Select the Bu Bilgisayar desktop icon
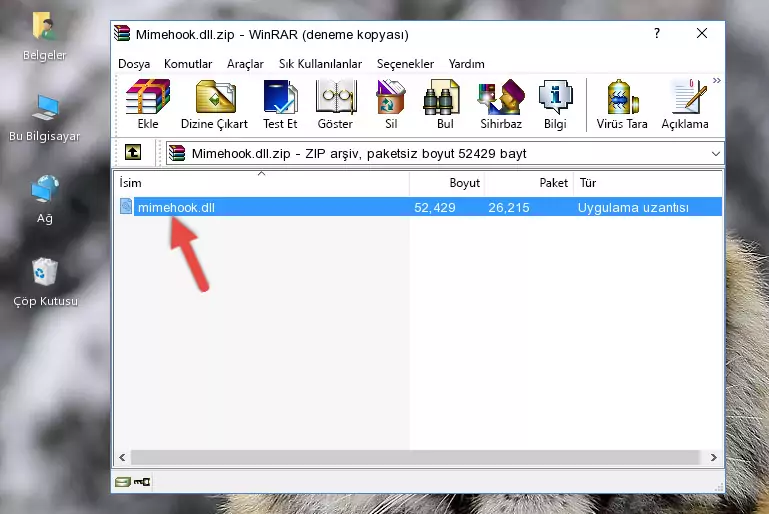The width and height of the screenshot is (769, 514). coord(45,118)
